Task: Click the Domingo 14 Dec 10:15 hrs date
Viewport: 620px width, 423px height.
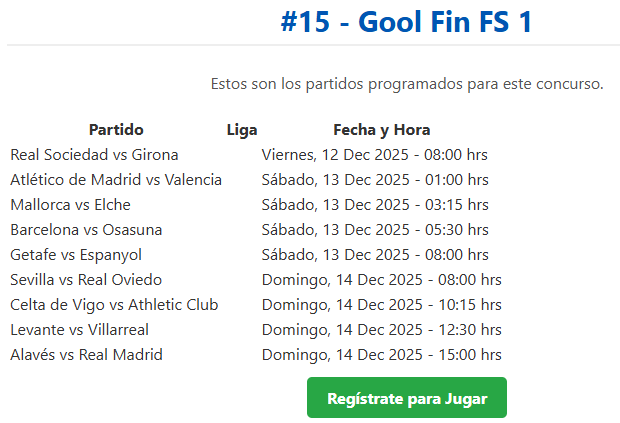Action: click(x=381, y=305)
